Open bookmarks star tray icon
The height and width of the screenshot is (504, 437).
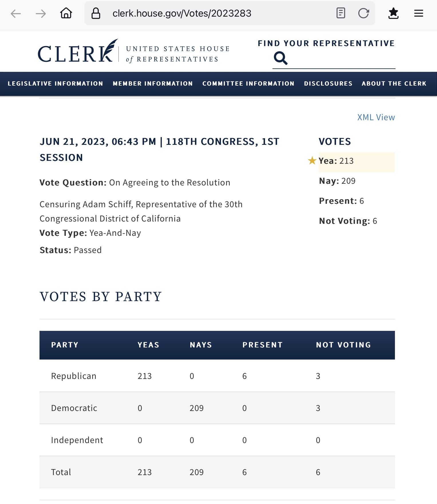[x=394, y=13]
